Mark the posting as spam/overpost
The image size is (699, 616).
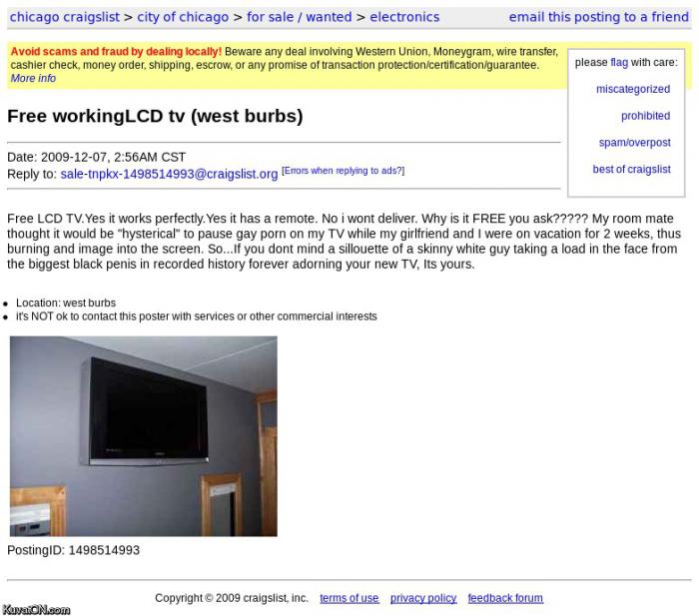tap(634, 143)
